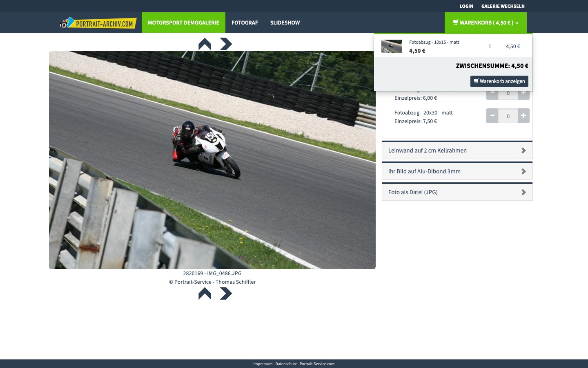The width and height of the screenshot is (588, 368).
Task: Open Impressum footer link
Action: 263,364
